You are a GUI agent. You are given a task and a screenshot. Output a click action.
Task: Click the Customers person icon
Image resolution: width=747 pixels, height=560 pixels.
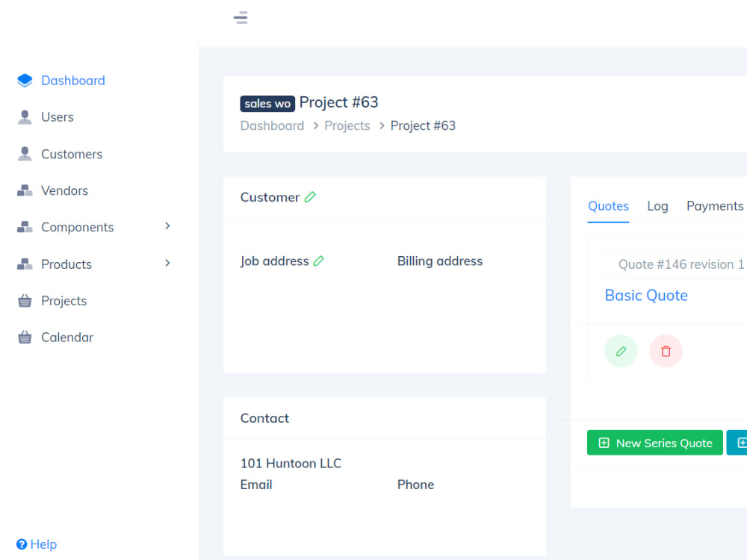point(25,154)
